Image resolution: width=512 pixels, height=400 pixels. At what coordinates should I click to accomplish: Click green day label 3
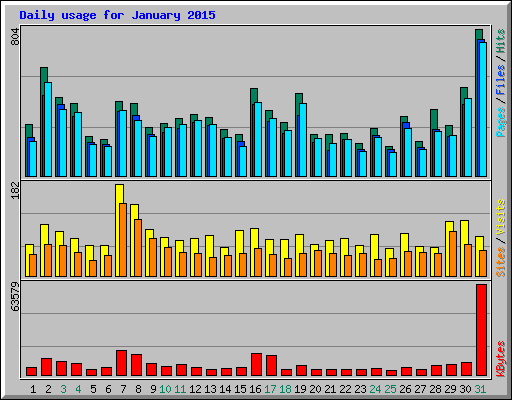point(63,389)
